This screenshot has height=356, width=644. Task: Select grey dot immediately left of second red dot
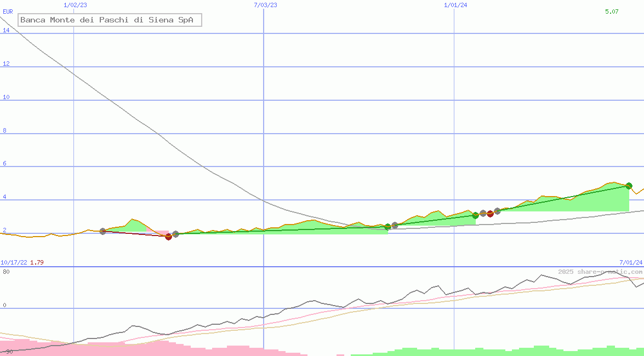(483, 213)
